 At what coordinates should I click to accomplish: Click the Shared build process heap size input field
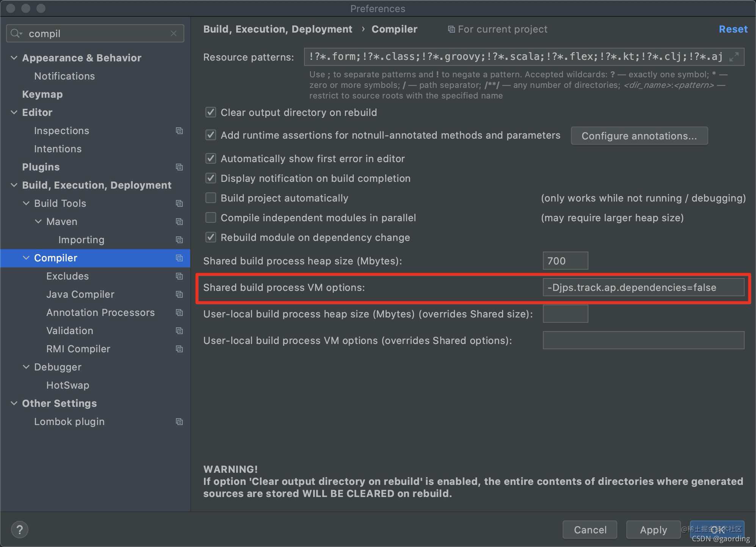[x=563, y=260]
